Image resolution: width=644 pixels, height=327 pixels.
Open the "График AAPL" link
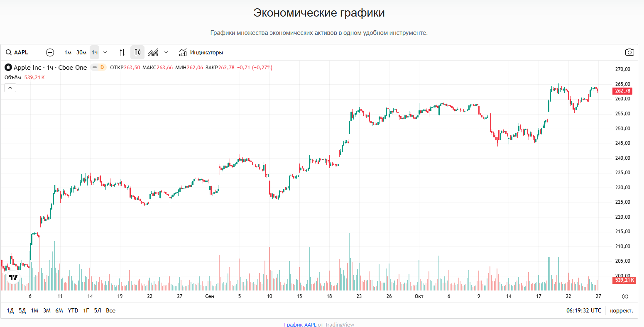300,325
